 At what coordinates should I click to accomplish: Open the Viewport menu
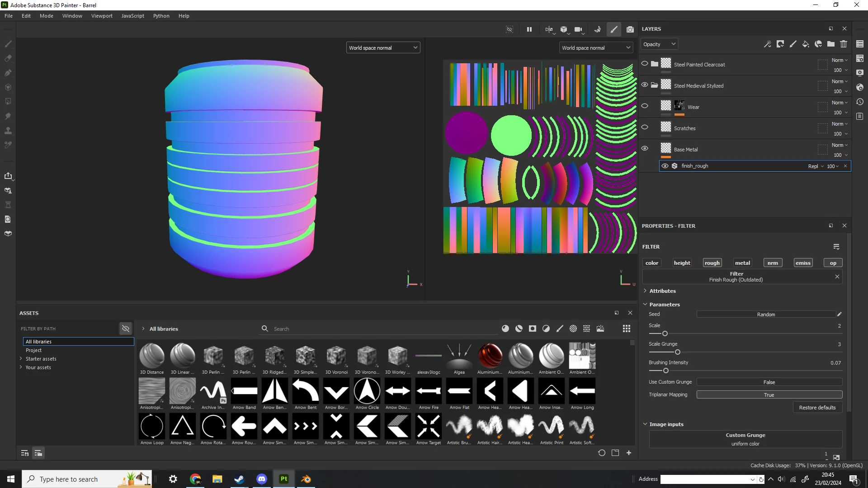(102, 16)
